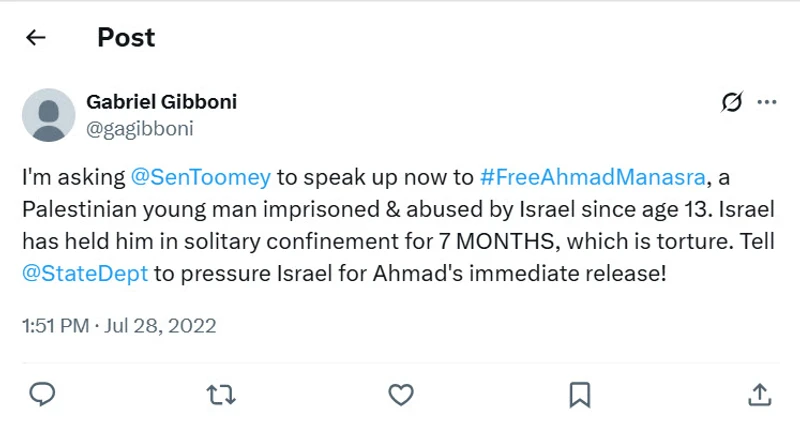Click the Gabriel Gibboni profile avatar

point(48,115)
